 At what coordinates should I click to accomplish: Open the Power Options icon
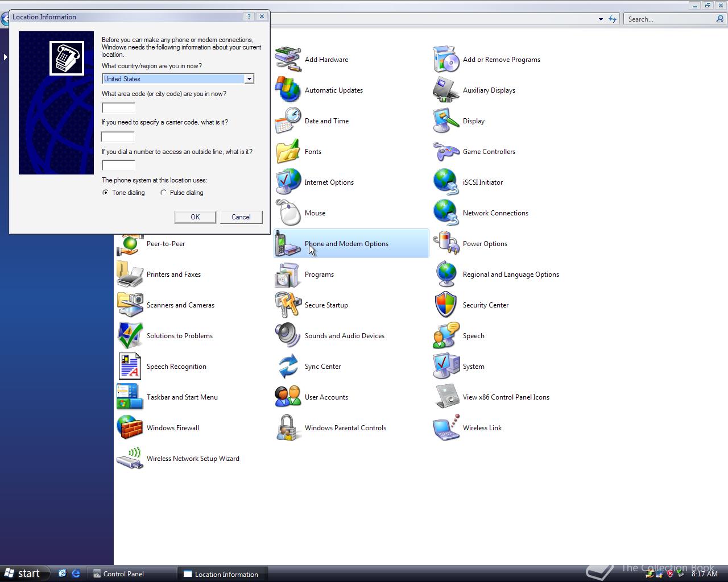point(446,243)
